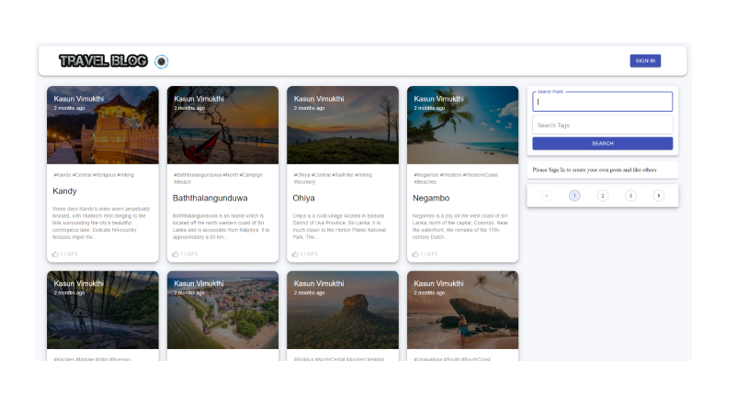
Task: Like the Ohiya post
Action: tap(295, 254)
